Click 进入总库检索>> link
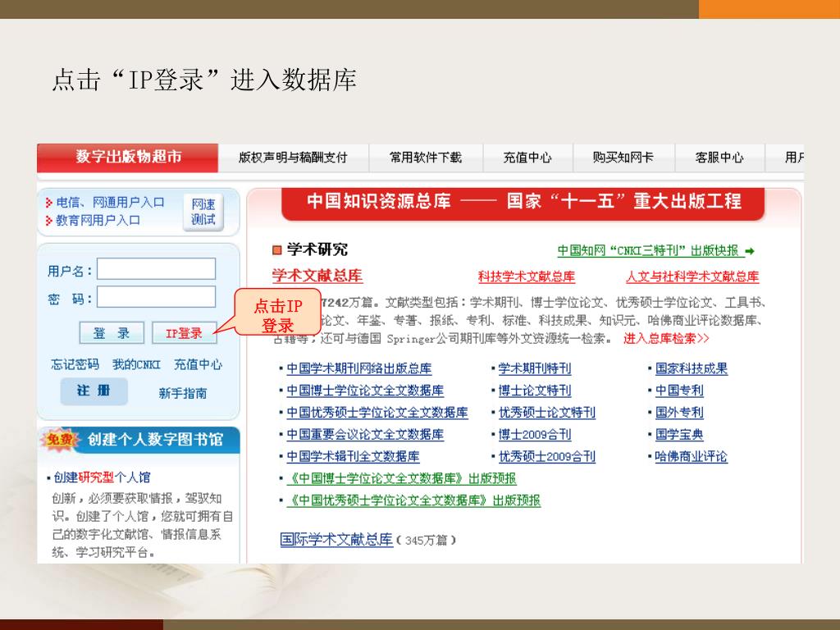Viewport: 840px width, 630px height. [x=666, y=339]
